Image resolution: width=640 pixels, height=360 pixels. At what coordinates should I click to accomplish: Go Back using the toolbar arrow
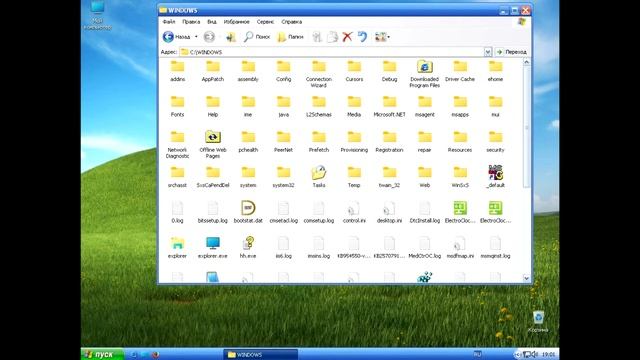(x=176, y=37)
